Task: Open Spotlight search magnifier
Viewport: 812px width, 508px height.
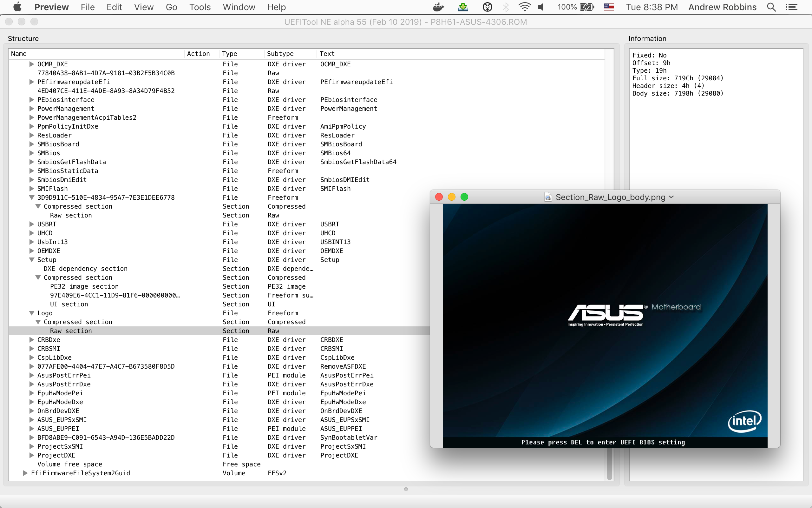Action: click(x=771, y=7)
